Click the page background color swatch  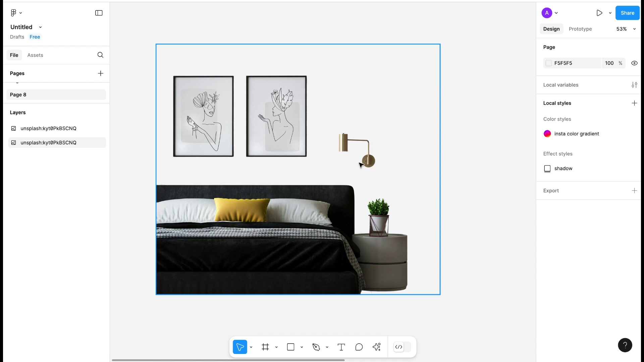tap(549, 63)
